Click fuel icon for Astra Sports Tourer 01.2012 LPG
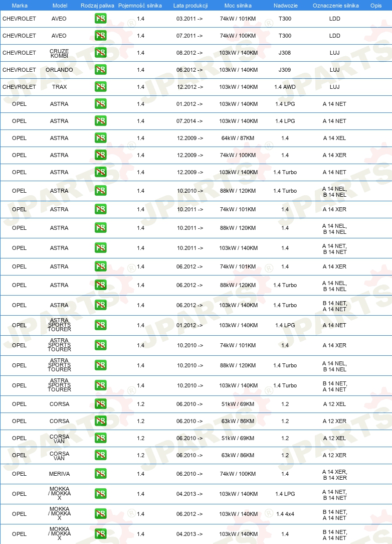The image size is (392, 544). 101,325
